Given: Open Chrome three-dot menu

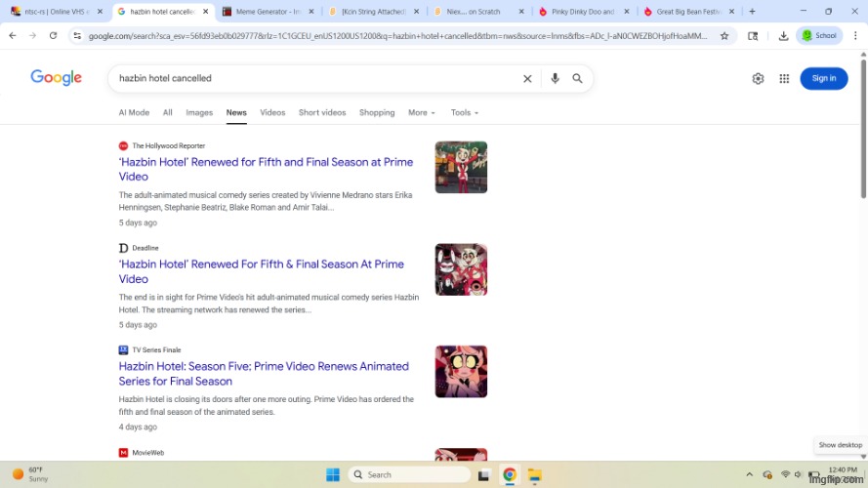Looking at the screenshot, I should [x=855, y=35].
